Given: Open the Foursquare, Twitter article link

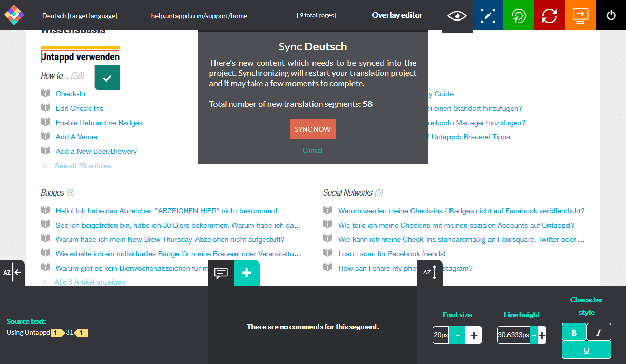Looking at the screenshot, I should pos(461,239).
